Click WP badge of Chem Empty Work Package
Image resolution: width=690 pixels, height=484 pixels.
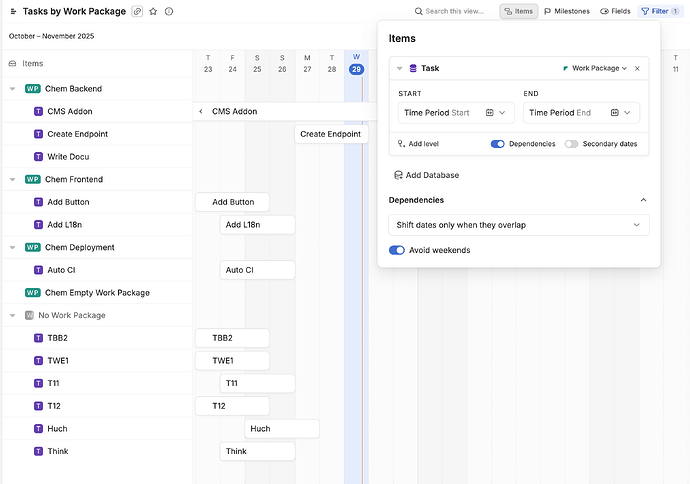pos(33,293)
